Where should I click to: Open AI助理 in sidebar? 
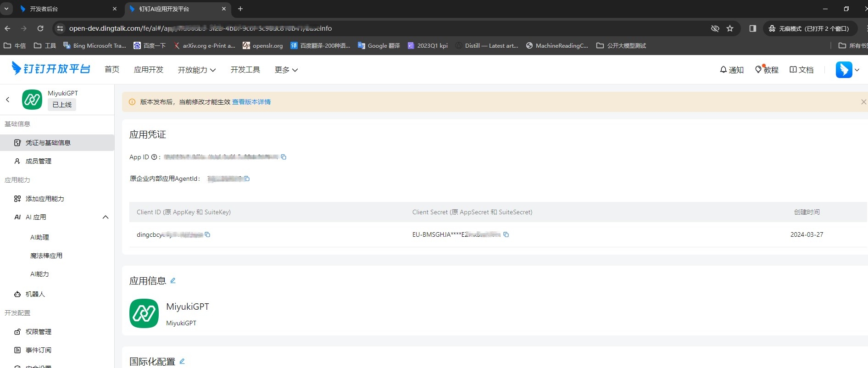[x=39, y=237]
